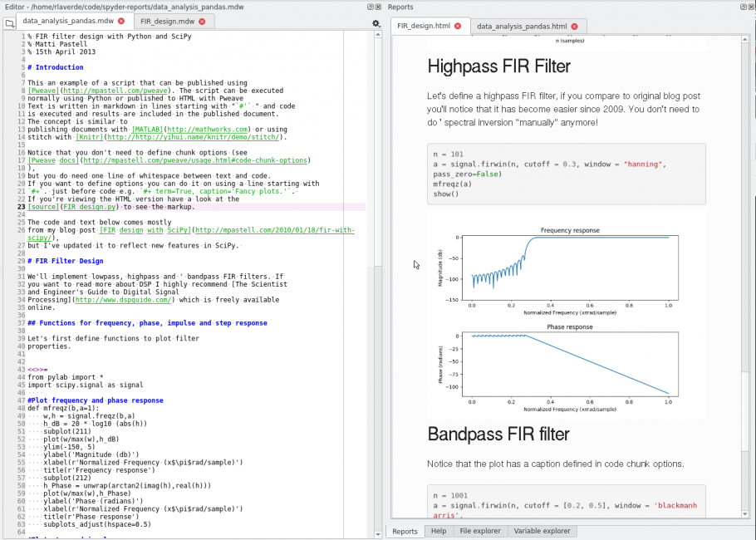
Task: Switch to the FIR_design.mdw editor tab
Action: click(x=170, y=22)
